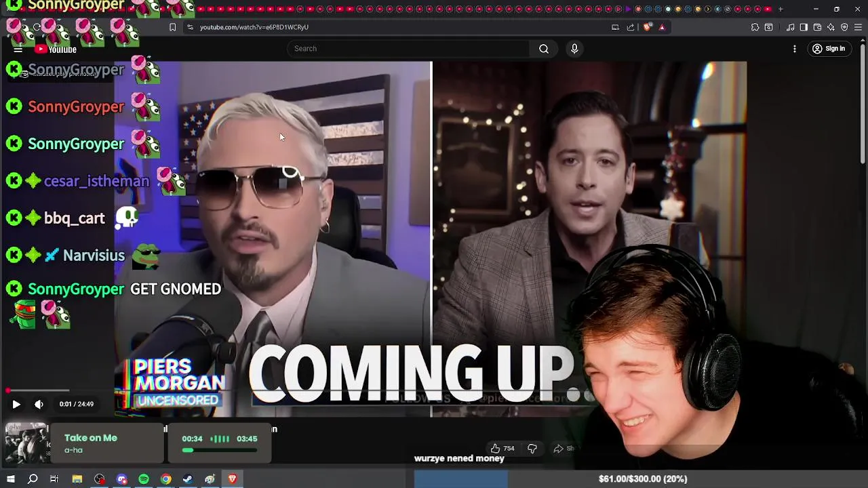Select the youtube.com URL in address bar
Viewport: 868px width, 488px height.
[x=254, y=27]
